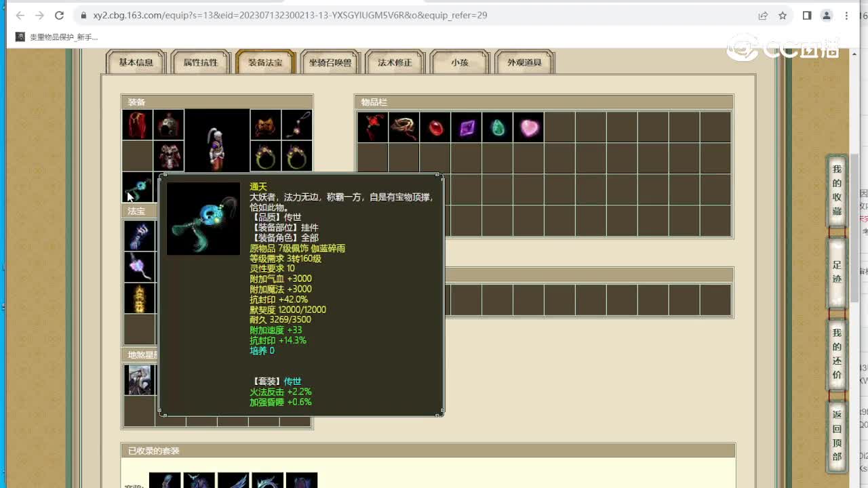Reload the browser page

pyautogui.click(x=59, y=15)
